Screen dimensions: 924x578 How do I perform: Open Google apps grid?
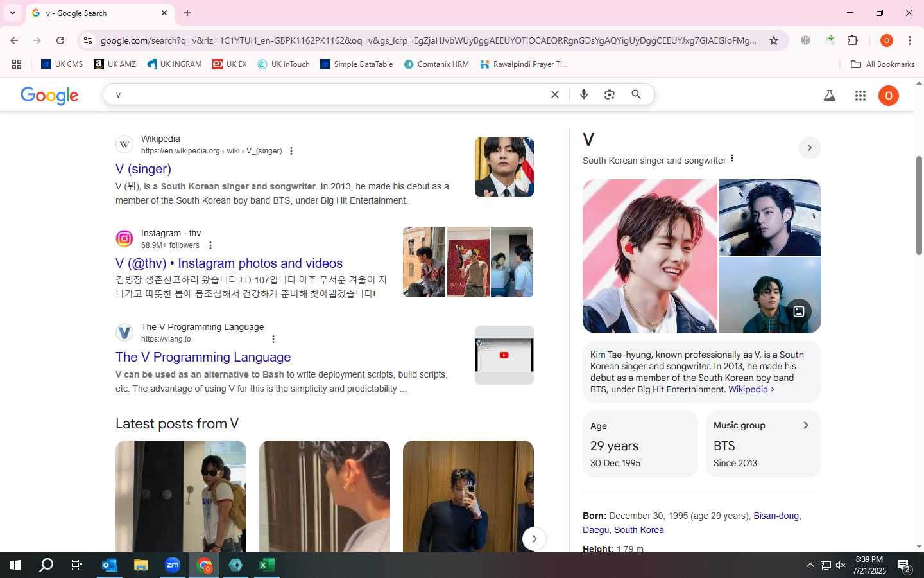coord(860,96)
